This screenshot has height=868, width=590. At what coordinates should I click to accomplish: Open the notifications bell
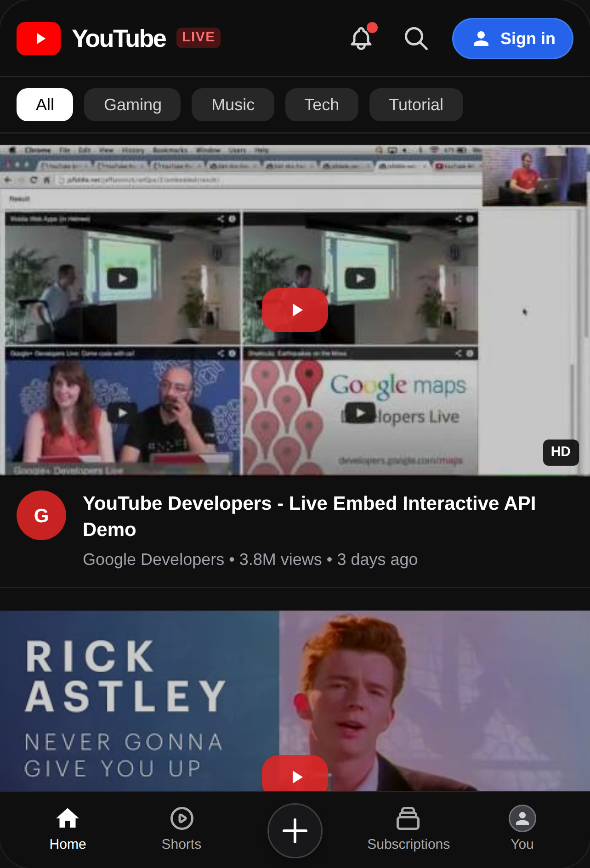362,38
